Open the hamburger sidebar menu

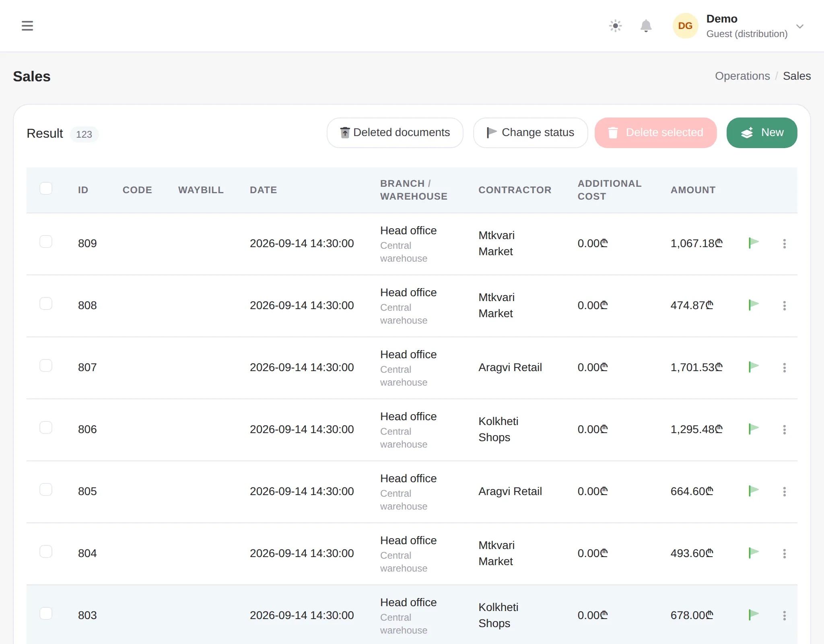coord(27,26)
